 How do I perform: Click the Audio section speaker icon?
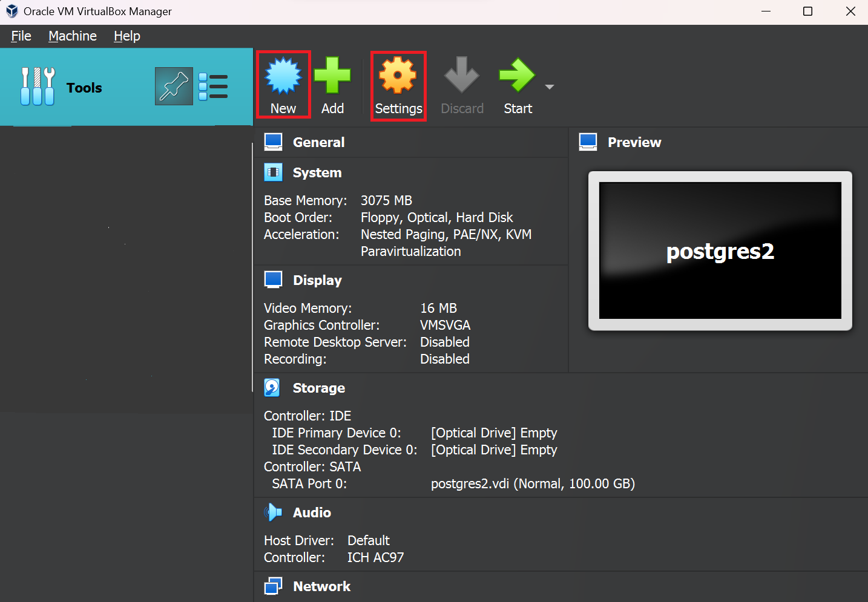(x=273, y=512)
